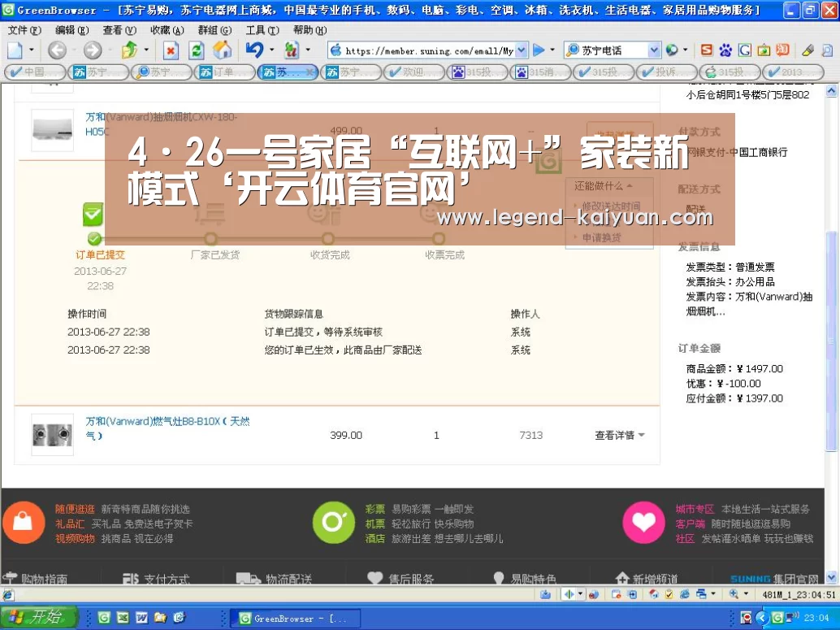Open the address bar URL dropdown
The image size is (840, 630).
(522, 50)
